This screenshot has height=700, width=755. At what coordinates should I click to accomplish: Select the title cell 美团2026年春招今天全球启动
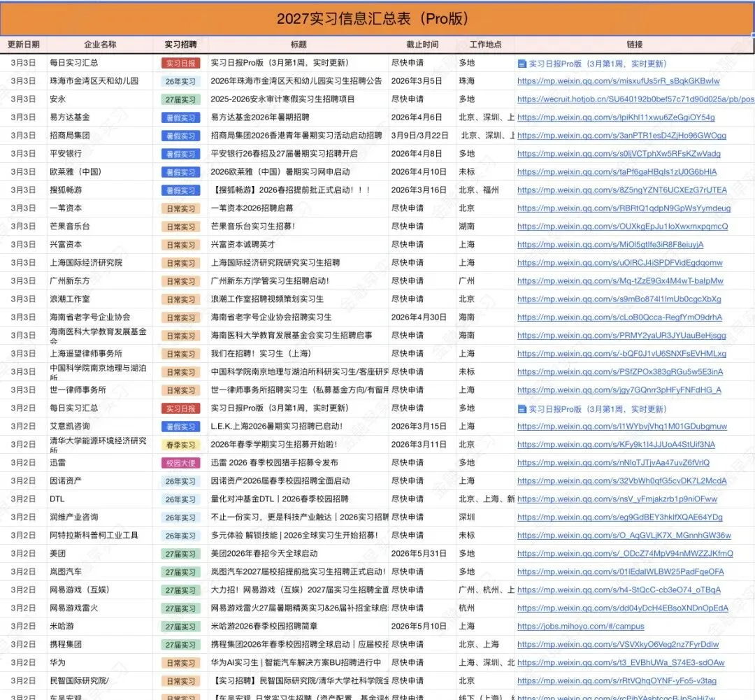click(x=298, y=554)
